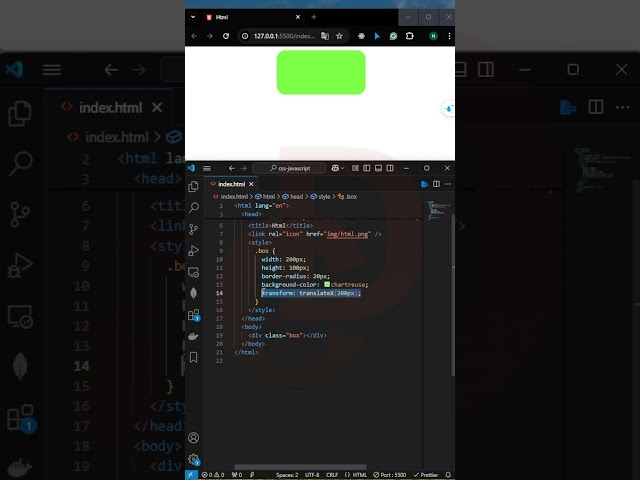Image resolution: width=640 pixels, height=480 pixels.
Task: Click editor horizontal scrollbar
Action: click(300, 467)
